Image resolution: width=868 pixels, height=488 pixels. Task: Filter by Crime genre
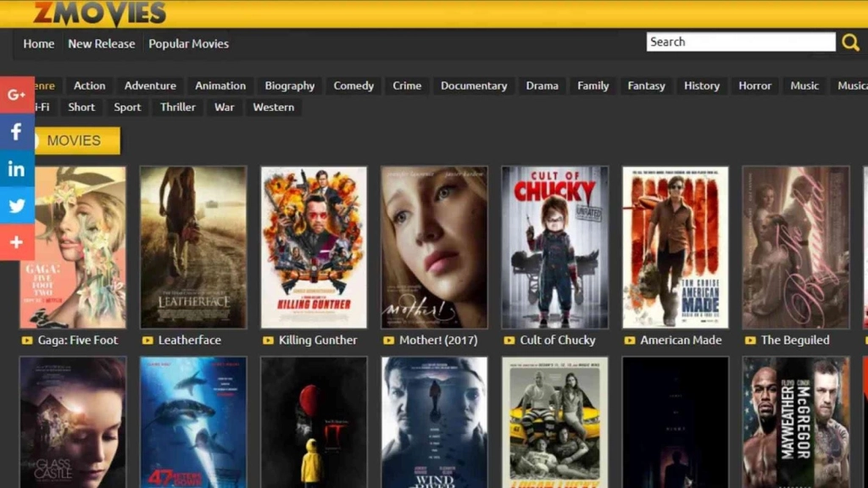(407, 86)
